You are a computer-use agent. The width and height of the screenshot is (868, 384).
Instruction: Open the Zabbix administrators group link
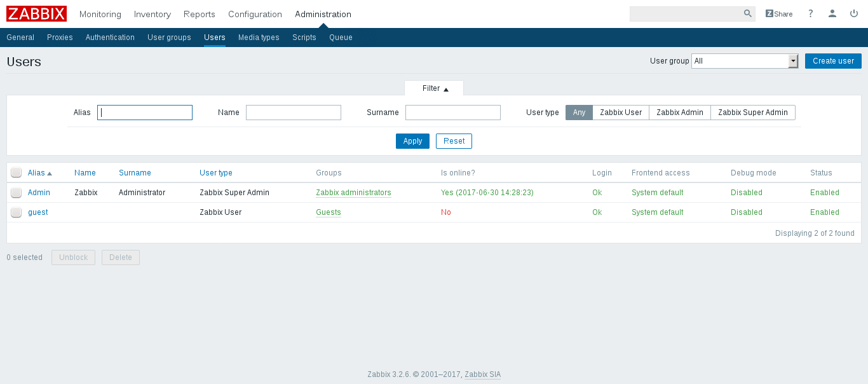353,192
